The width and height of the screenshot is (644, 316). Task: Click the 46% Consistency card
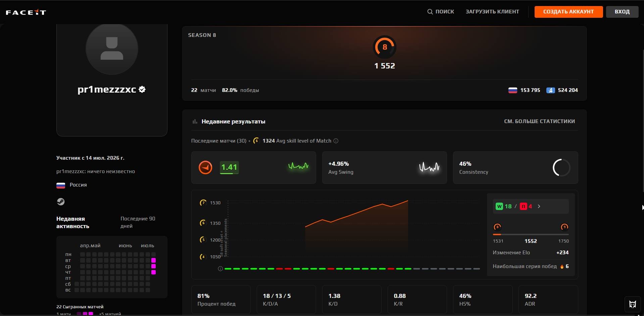click(515, 167)
